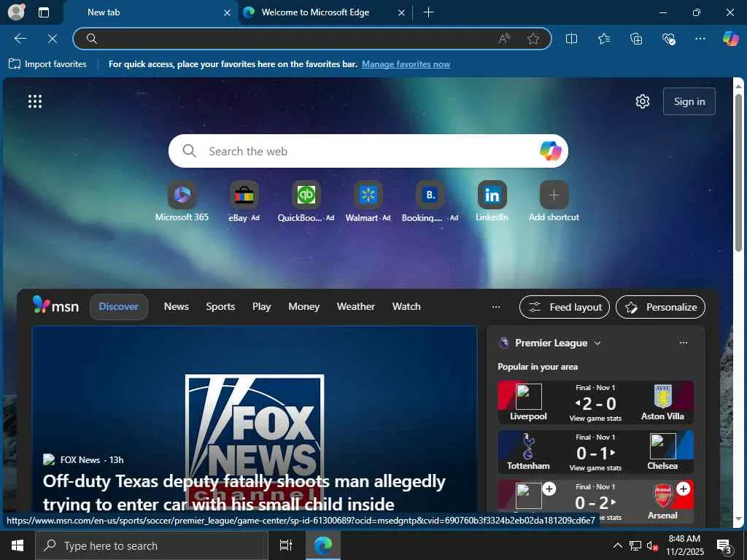Open the QuickBooks shortcut tile
747x560 pixels.
[306, 201]
